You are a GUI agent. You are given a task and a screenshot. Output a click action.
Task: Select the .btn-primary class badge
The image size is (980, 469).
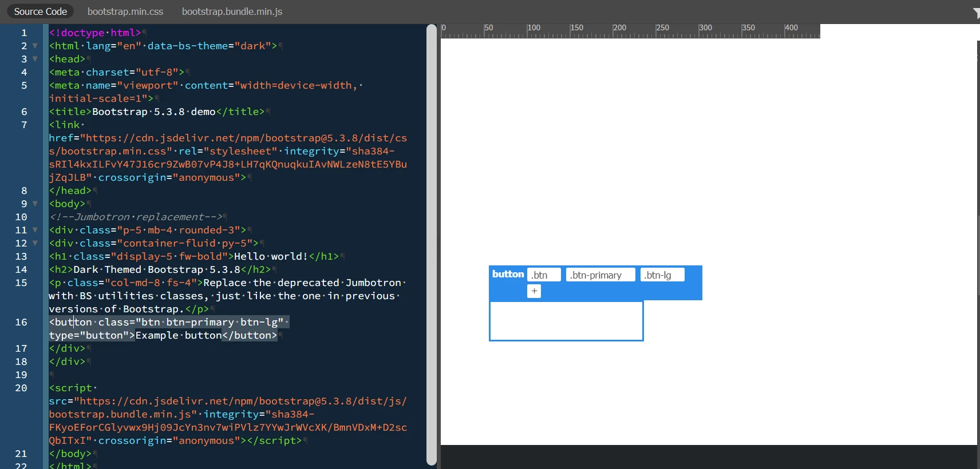click(x=600, y=275)
